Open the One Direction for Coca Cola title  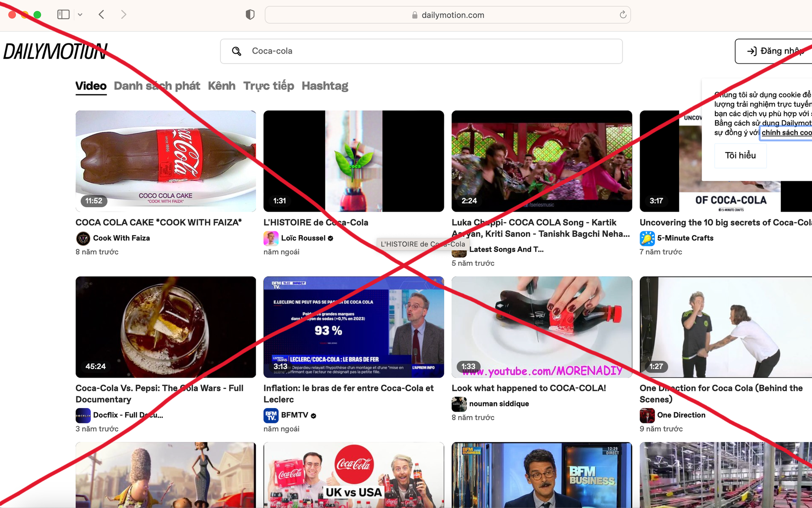pos(721,394)
